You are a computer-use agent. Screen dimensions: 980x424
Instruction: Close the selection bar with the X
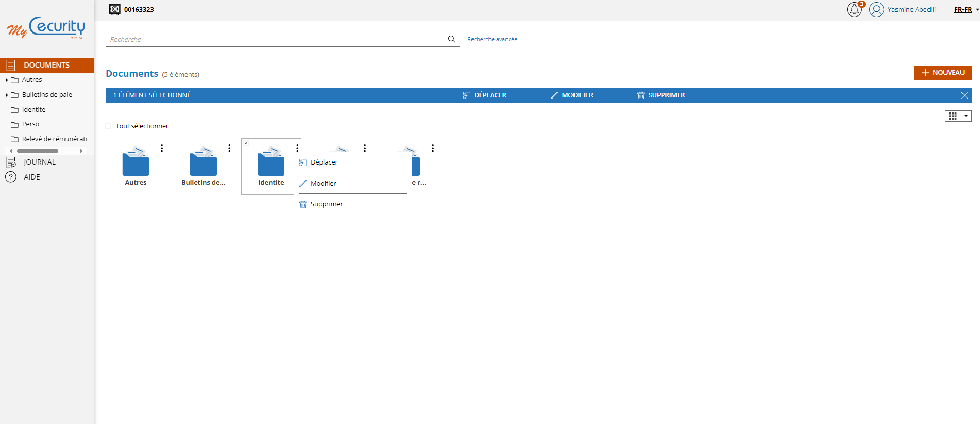tap(964, 95)
